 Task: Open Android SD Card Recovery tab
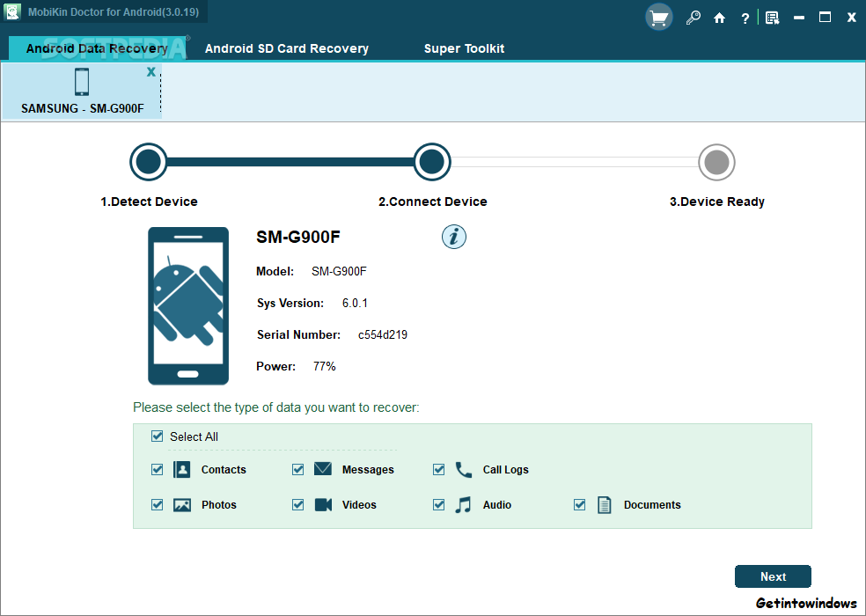[x=287, y=48]
